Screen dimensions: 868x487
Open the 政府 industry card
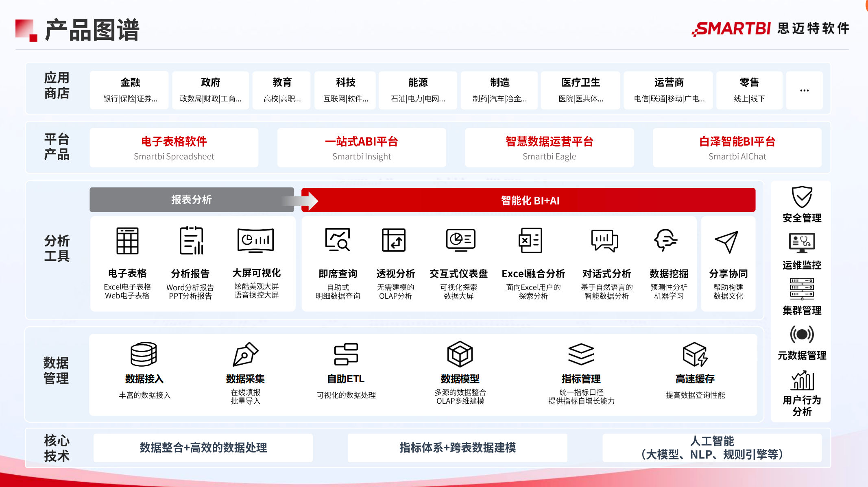(x=210, y=90)
